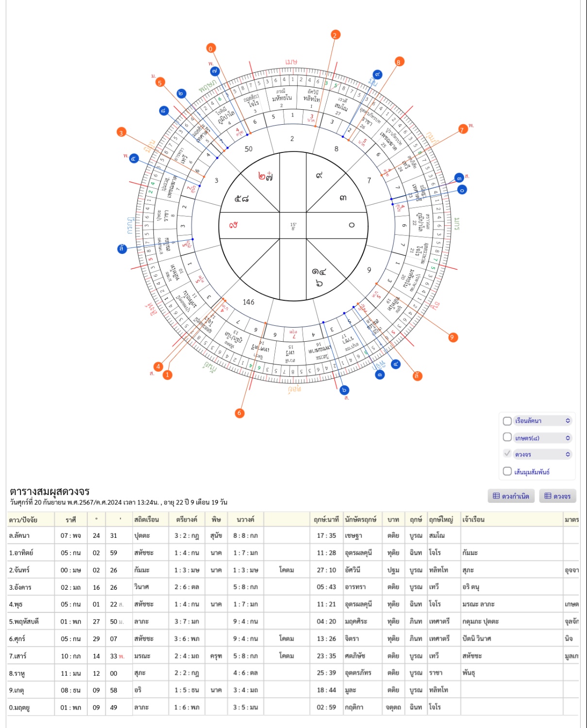587x728 pixels.
Task: Click blue marker ๔
Action: [x=396, y=364]
